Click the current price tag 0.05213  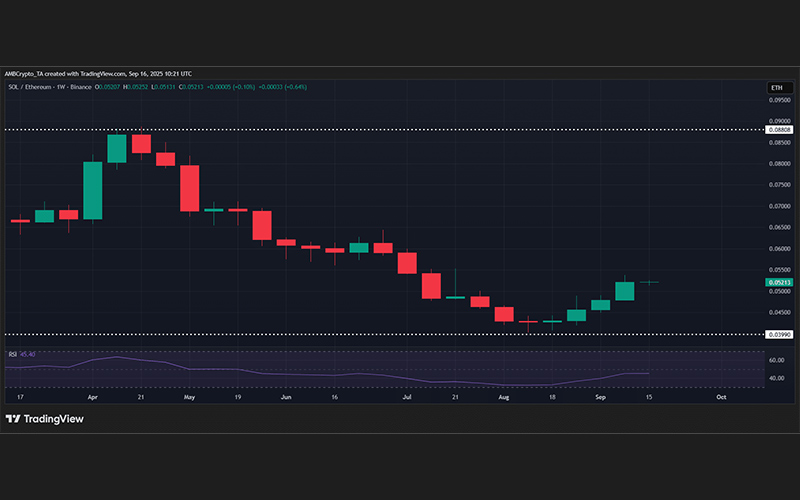point(780,282)
